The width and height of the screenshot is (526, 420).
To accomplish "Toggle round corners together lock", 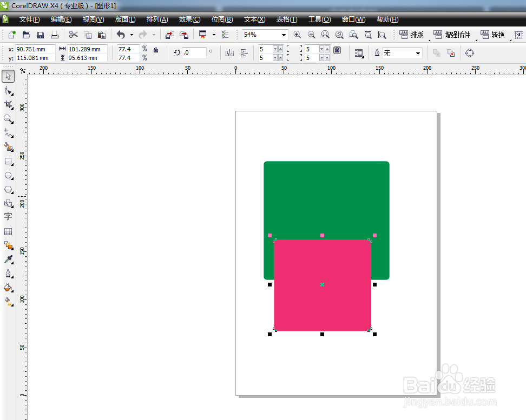I will [337, 50].
